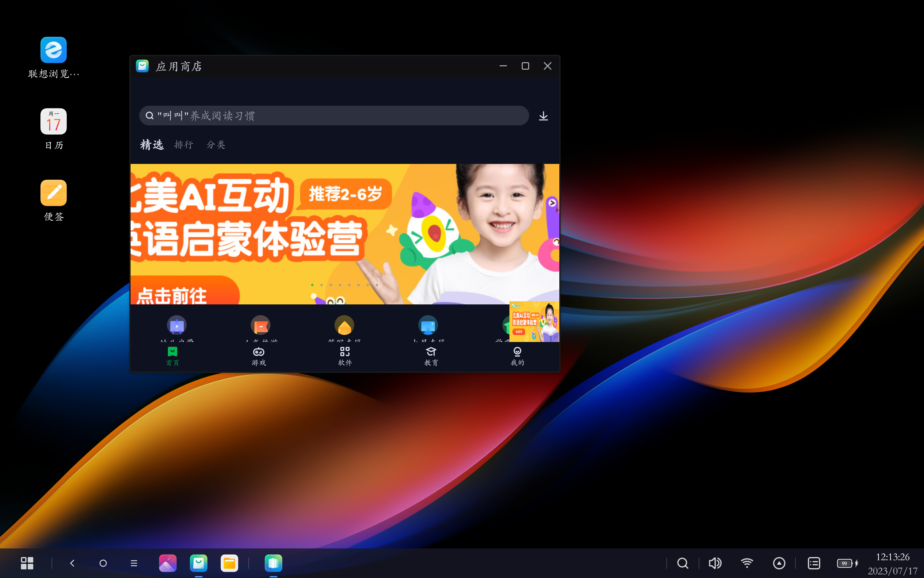This screenshot has width=924, height=578.
Task: Focus the App Store search field
Action: point(334,116)
